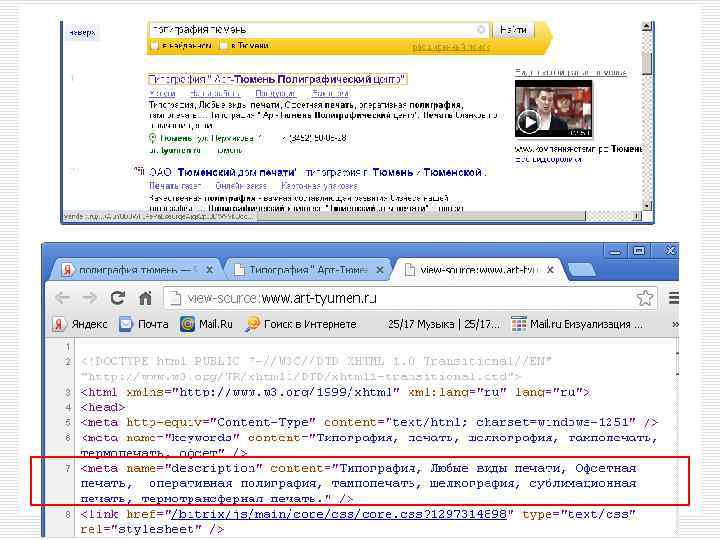This screenshot has width=720, height=540.
Task: Open the расширенный поиск link
Action: 450,47
